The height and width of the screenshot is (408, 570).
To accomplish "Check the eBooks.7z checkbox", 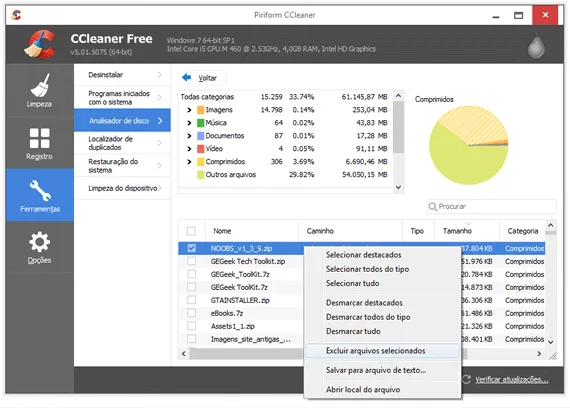I will (192, 313).
